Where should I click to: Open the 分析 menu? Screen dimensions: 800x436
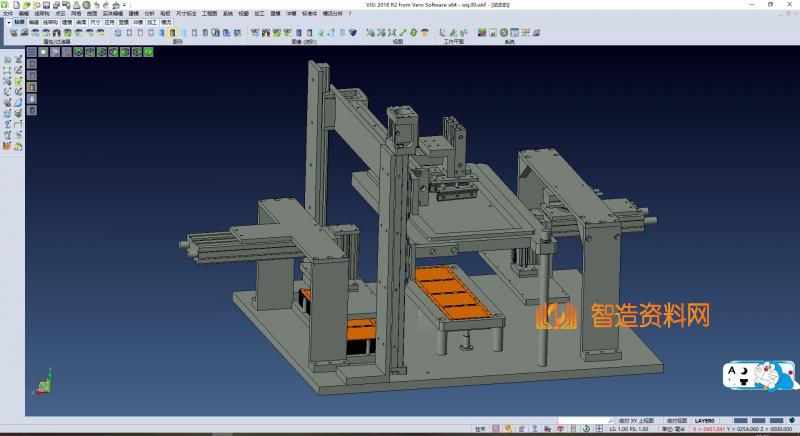pos(149,13)
